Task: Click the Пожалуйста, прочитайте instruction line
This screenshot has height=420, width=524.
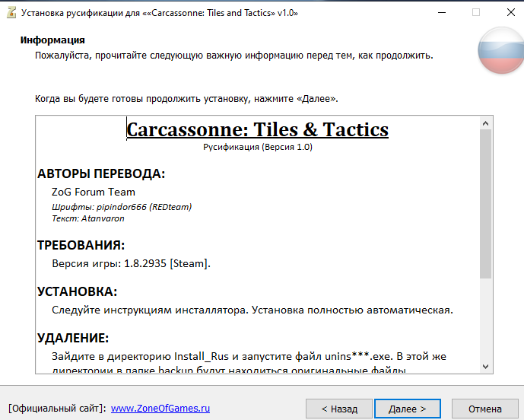Action: [x=234, y=56]
